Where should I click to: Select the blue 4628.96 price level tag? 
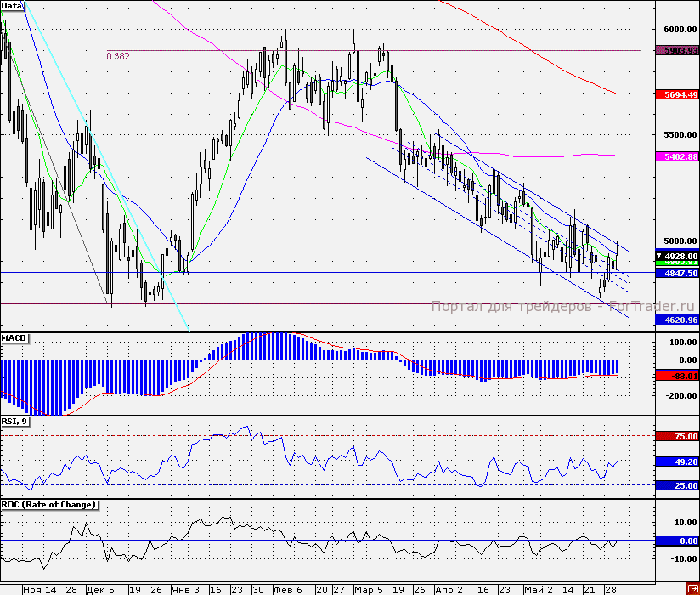(x=677, y=320)
